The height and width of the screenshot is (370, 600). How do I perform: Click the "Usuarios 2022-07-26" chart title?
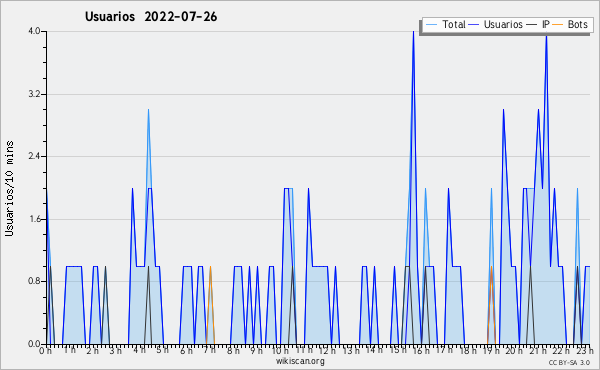point(151,16)
